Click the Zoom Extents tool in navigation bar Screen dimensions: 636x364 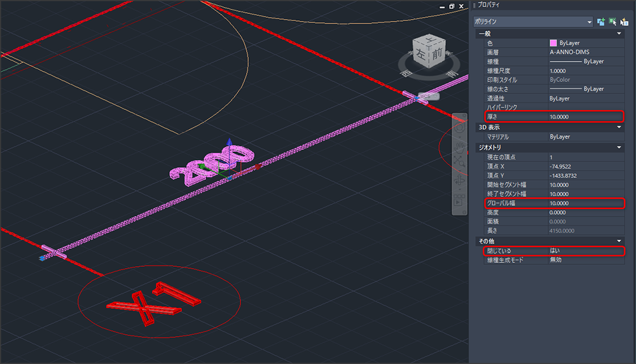[x=460, y=163]
